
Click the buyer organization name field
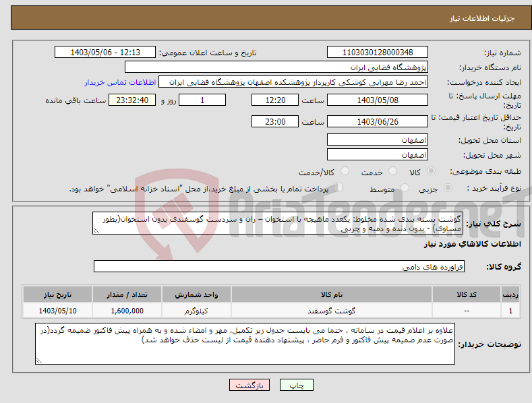276,67
